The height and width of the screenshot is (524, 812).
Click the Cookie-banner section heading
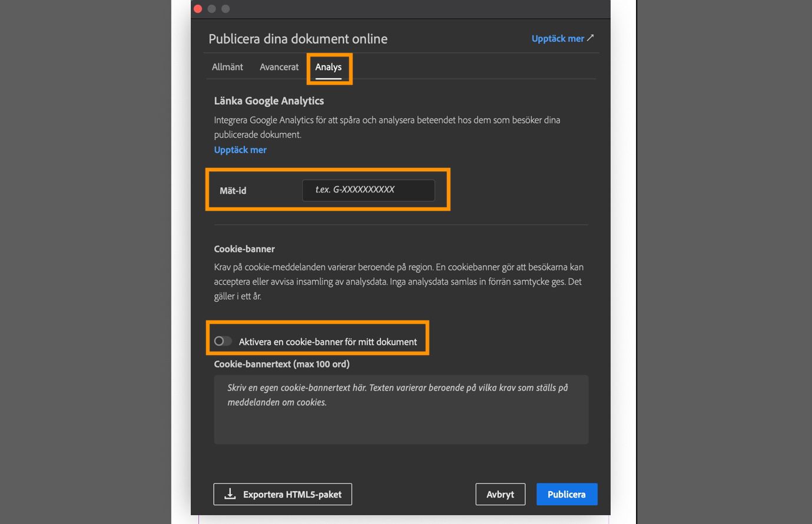[244, 249]
